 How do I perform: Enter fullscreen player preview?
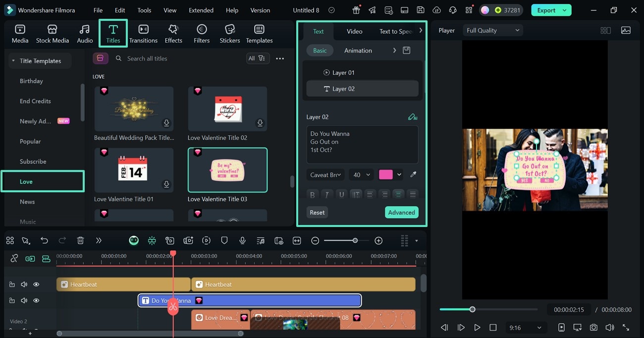point(626,328)
